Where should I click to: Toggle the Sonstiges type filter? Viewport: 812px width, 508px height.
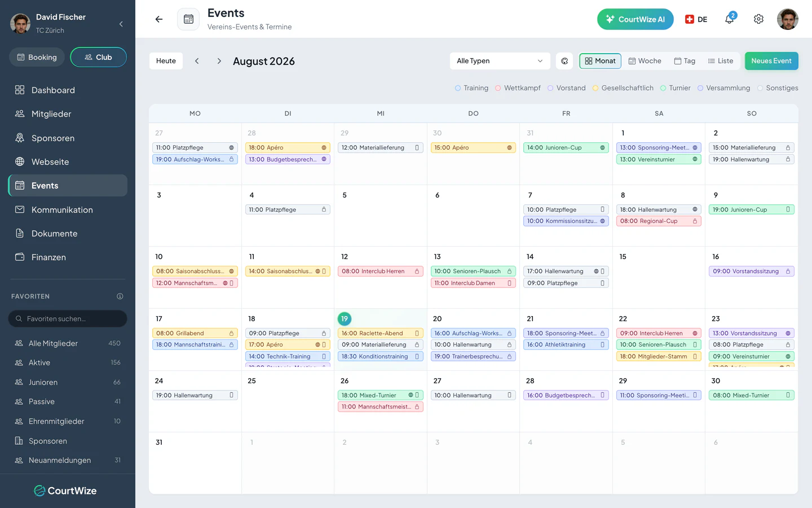pos(778,88)
